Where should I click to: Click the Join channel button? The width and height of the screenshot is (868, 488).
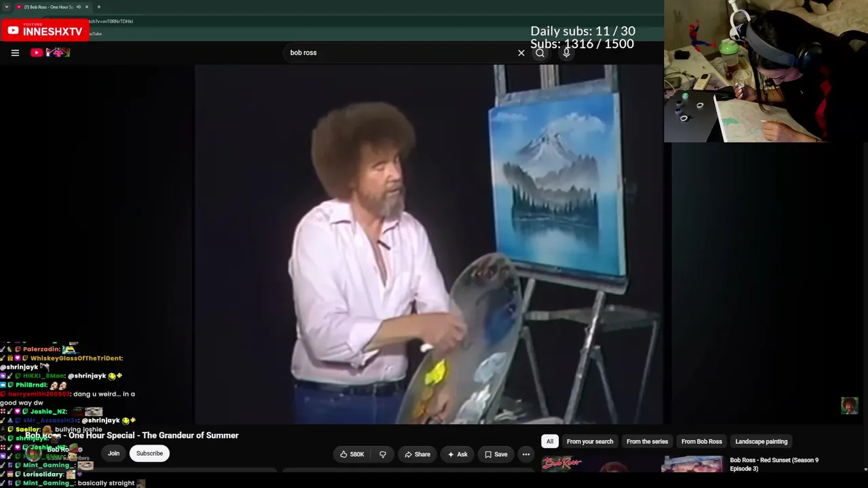(x=113, y=453)
